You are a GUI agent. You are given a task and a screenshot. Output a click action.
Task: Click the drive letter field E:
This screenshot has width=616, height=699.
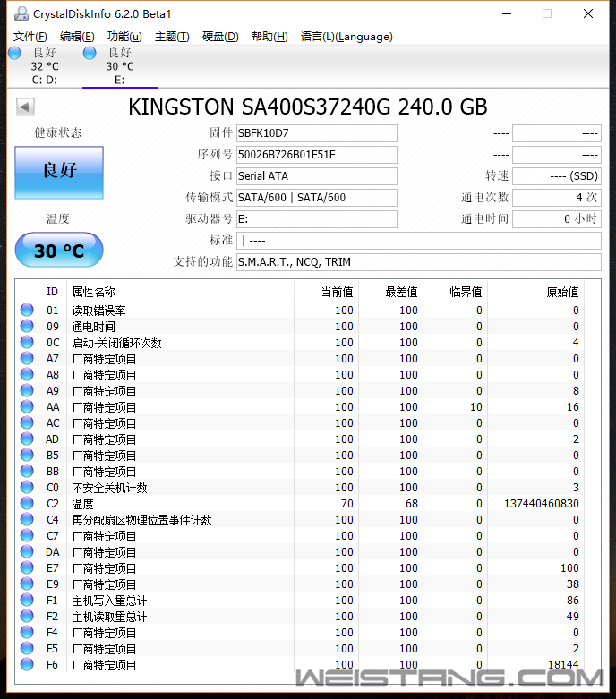(x=317, y=219)
